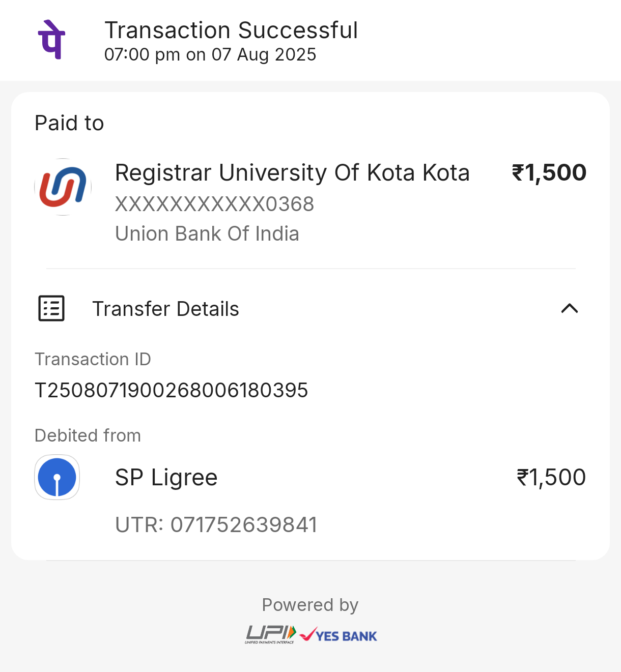Tap the transaction date and time text
The height and width of the screenshot is (672, 621).
pyautogui.click(x=210, y=54)
